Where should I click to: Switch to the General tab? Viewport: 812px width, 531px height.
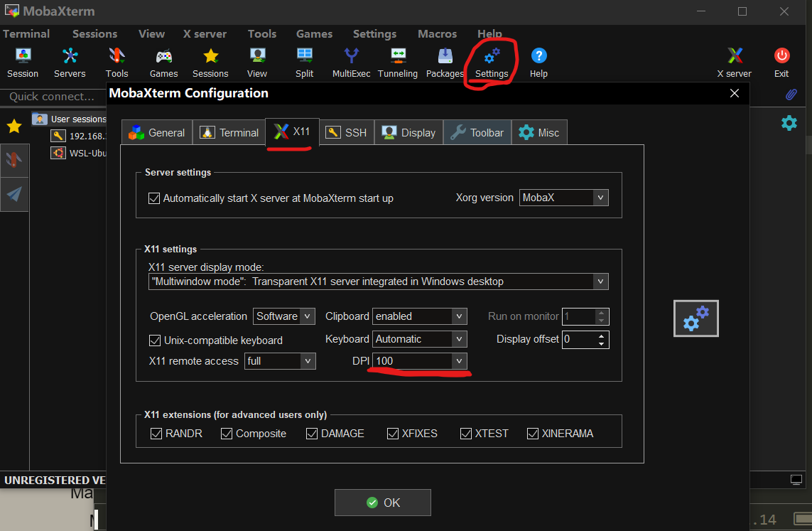157,133
